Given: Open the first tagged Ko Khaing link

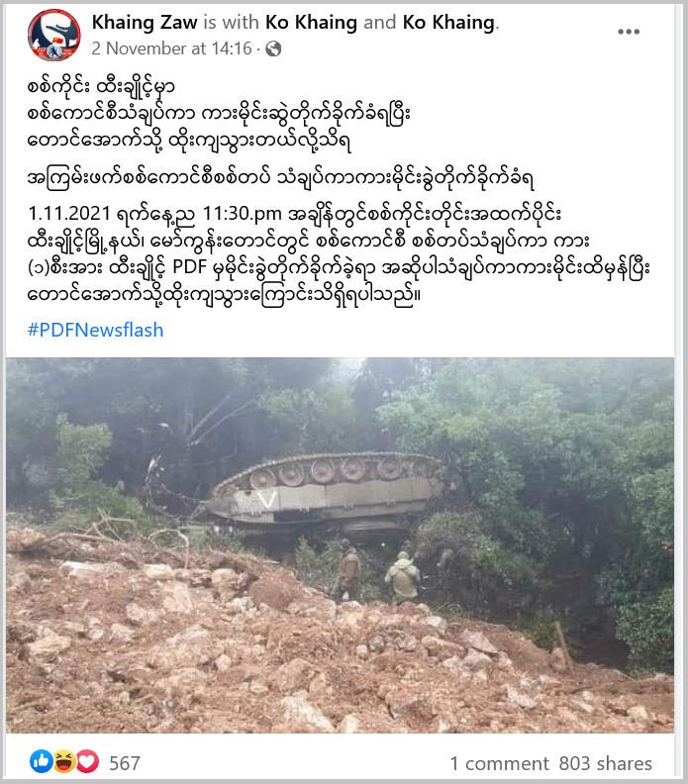Looking at the screenshot, I should tap(311, 23).
